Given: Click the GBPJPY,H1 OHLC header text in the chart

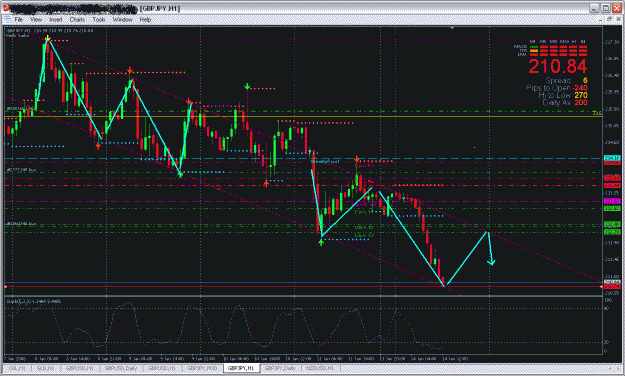Looking at the screenshot, I should [50, 30].
